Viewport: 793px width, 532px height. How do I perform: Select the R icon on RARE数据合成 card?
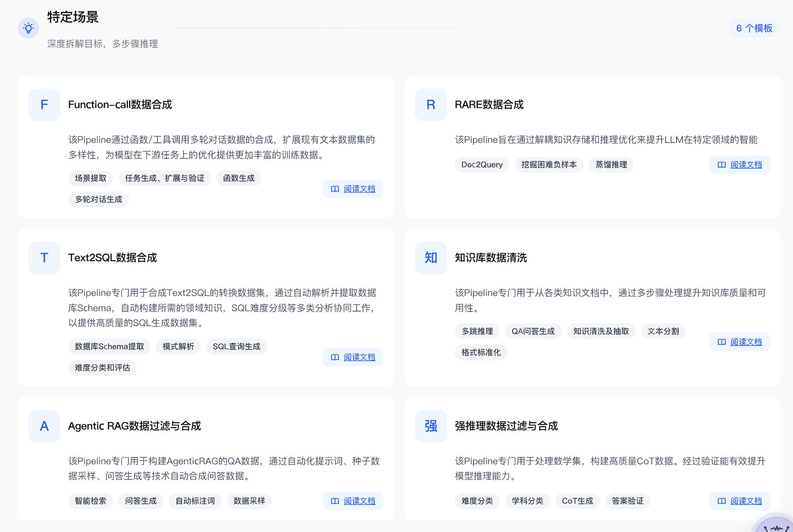430,105
